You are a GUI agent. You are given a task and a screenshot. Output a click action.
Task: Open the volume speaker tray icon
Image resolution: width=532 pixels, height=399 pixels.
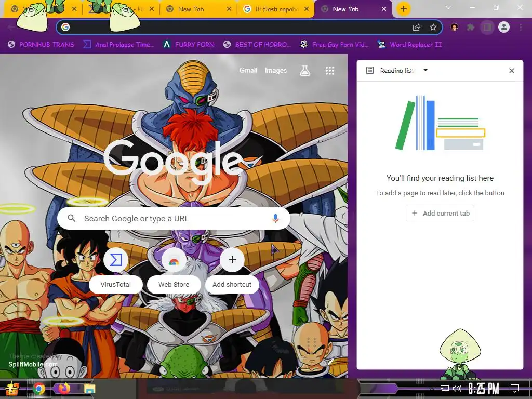pos(457,389)
